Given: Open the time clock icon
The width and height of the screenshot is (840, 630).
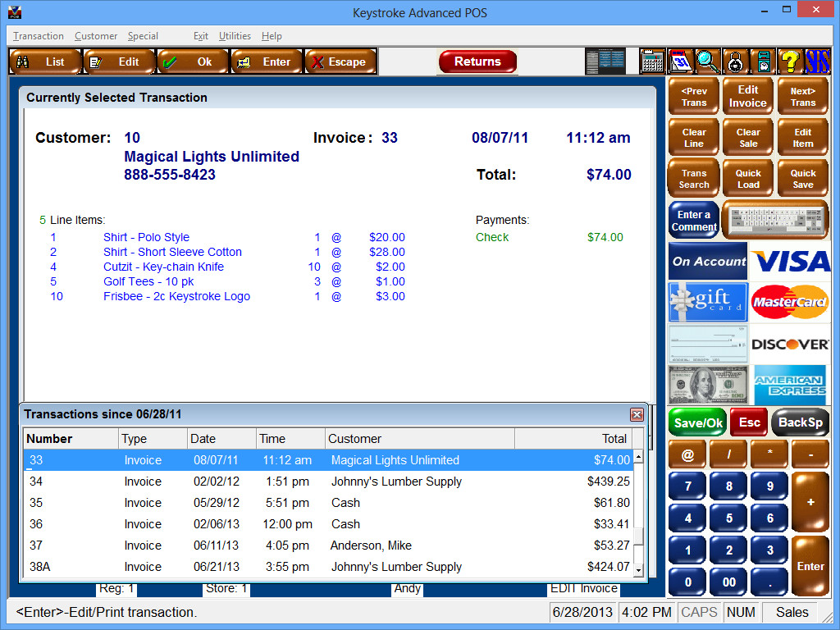Looking at the screenshot, I should (x=763, y=62).
